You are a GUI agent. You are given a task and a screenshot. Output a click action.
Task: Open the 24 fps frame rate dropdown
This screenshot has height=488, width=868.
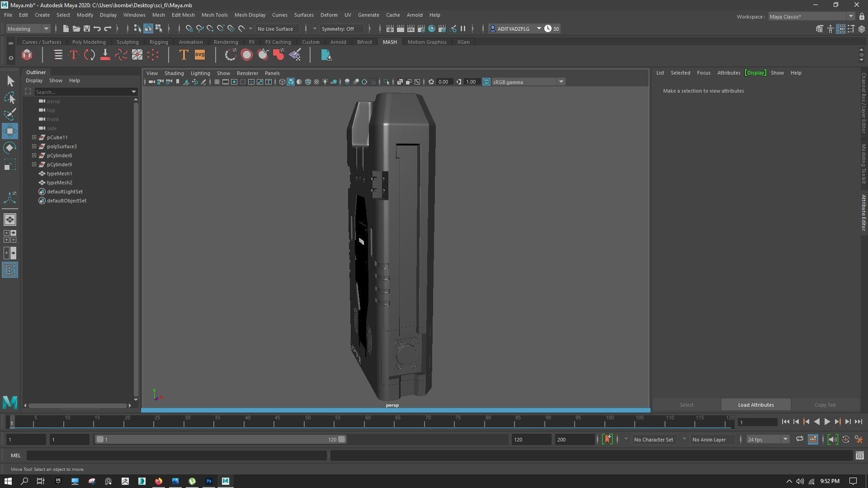coord(768,439)
